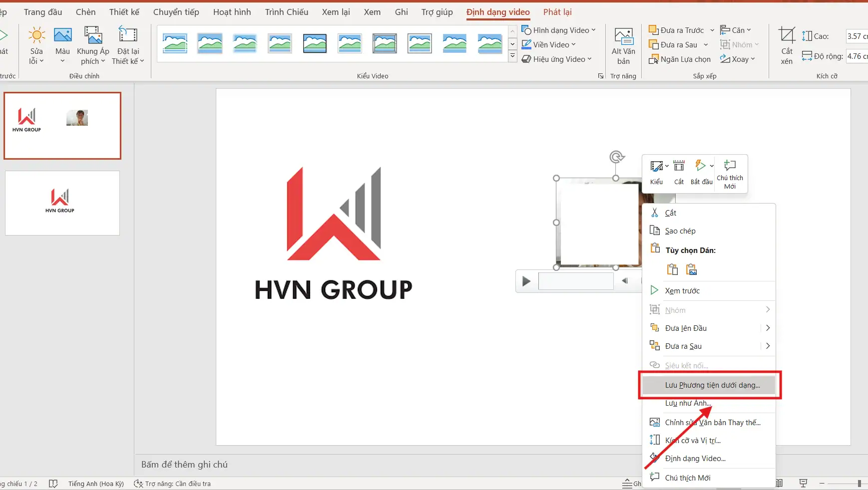Click the first paste option icon

(672, 270)
